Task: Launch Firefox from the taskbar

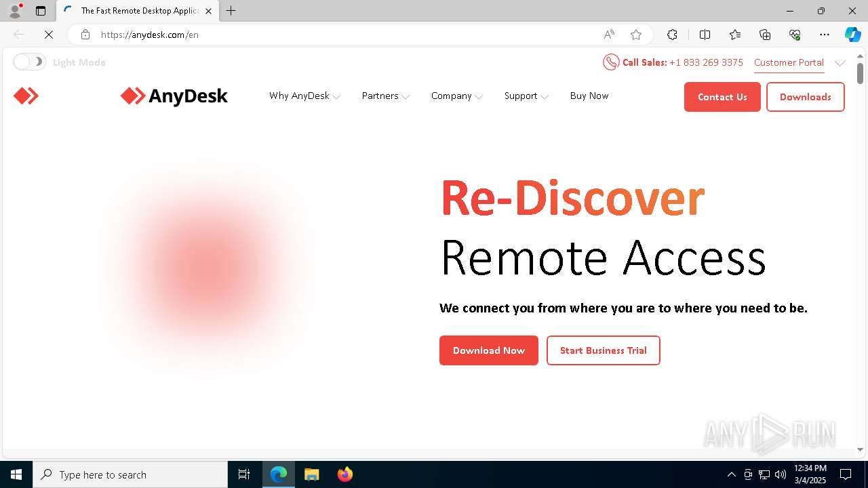Action: coord(344,474)
